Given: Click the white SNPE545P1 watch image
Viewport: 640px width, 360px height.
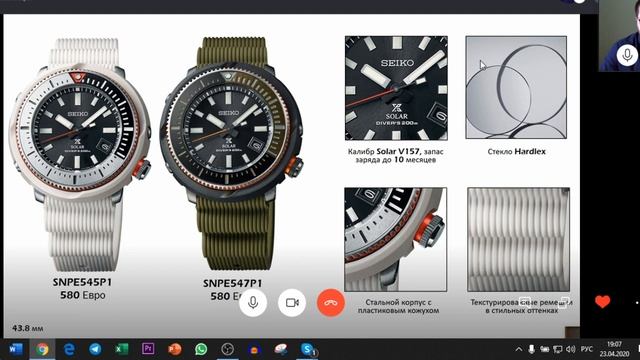Looking at the screenshot, I should (80, 155).
